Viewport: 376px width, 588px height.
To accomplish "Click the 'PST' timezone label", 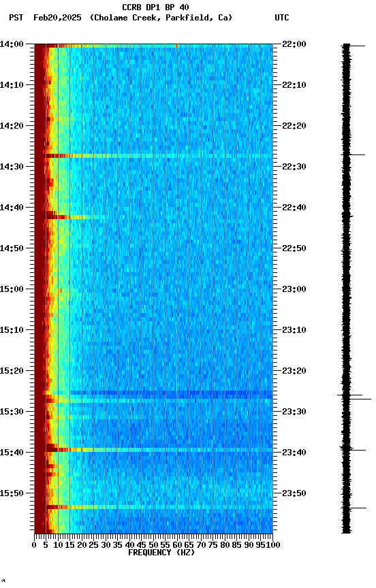I will coord(16,18).
